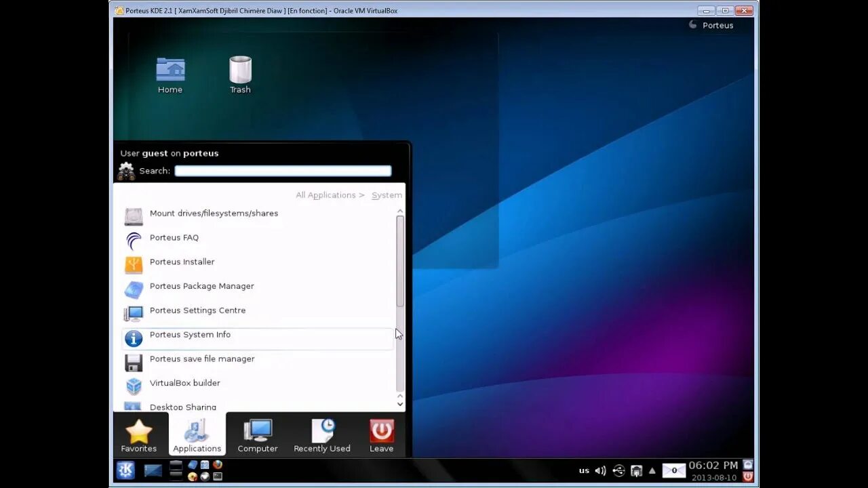The height and width of the screenshot is (488, 868).
Task: Switch to the lower virtual desktop in pager
Action: pos(176,475)
